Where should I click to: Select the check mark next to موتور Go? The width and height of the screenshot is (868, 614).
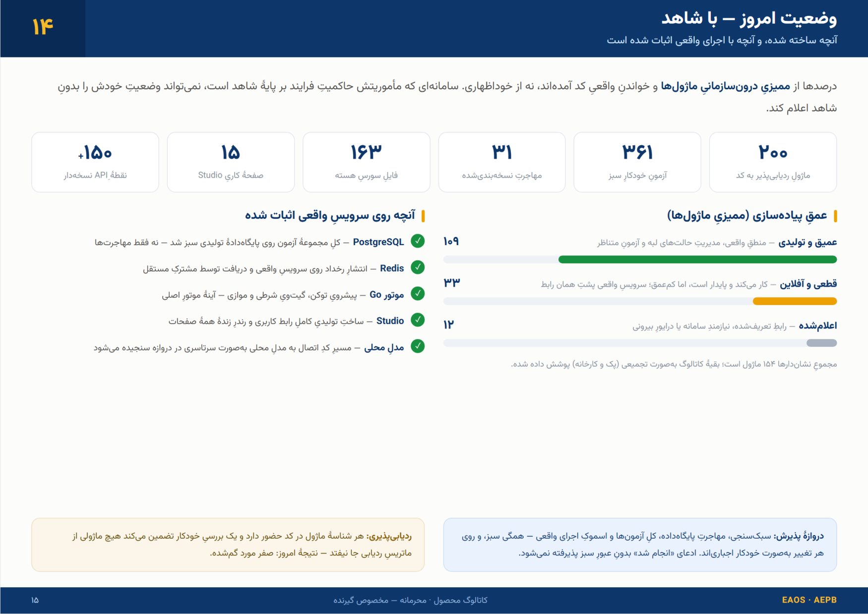[418, 294]
